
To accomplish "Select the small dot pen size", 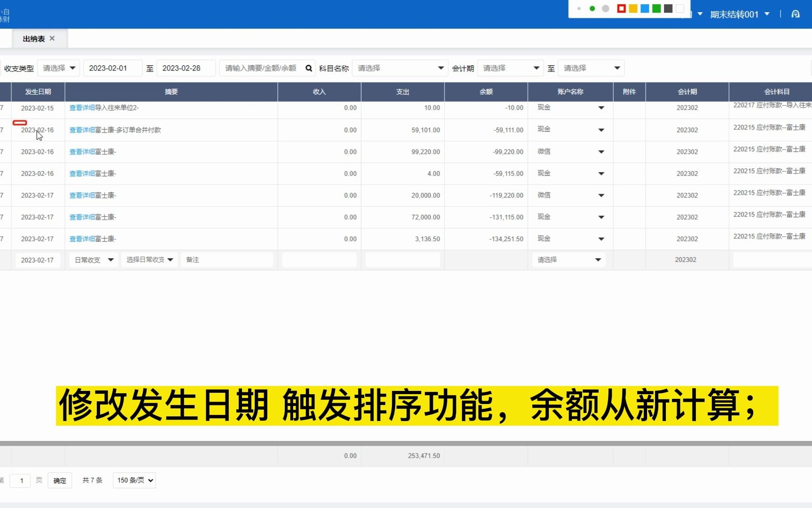I will tap(579, 8).
